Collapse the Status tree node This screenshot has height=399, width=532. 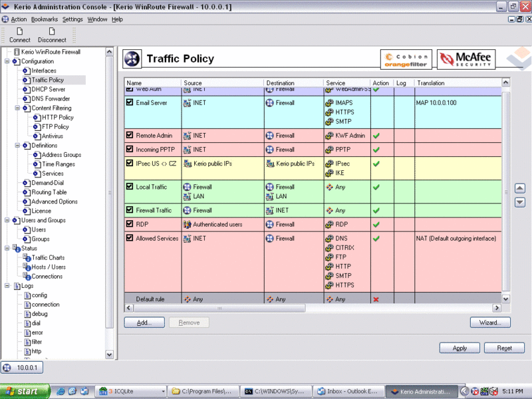pyautogui.click(x=7, y=248)
